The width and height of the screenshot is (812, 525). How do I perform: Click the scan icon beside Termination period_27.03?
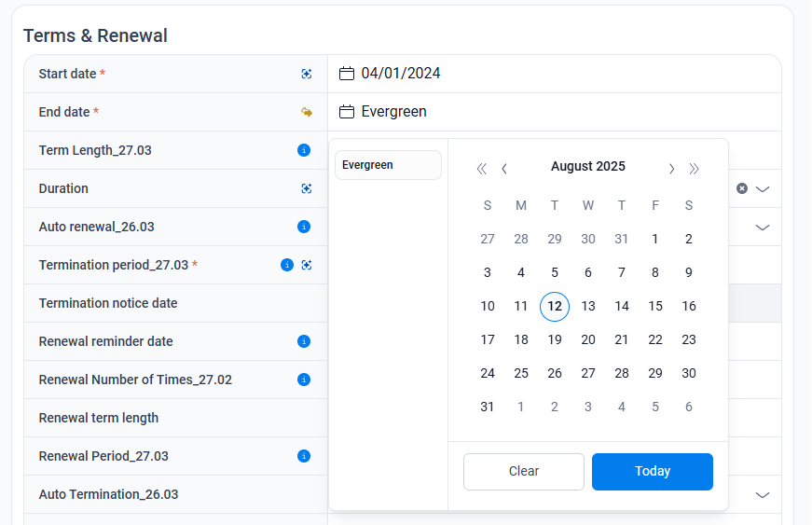(306, 265)
